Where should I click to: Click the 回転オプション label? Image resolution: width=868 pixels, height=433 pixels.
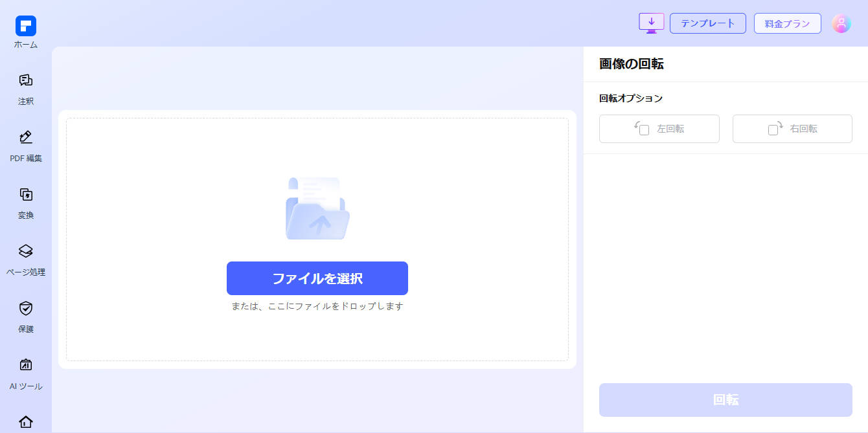pyautogui.click(x=631, y=98)
